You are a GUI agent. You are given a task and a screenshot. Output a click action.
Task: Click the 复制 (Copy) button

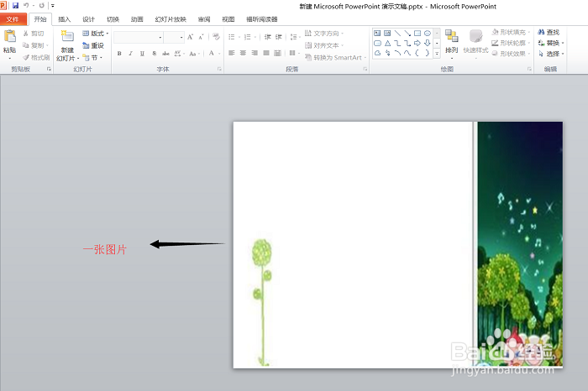(x=35, y=45)
